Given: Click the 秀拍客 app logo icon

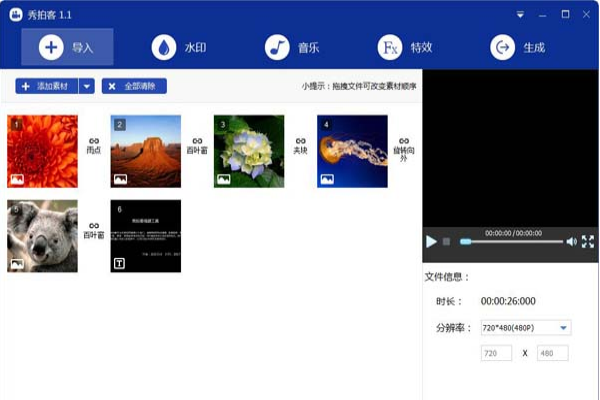Looking at the screenshot, I should tap(16, 15).
